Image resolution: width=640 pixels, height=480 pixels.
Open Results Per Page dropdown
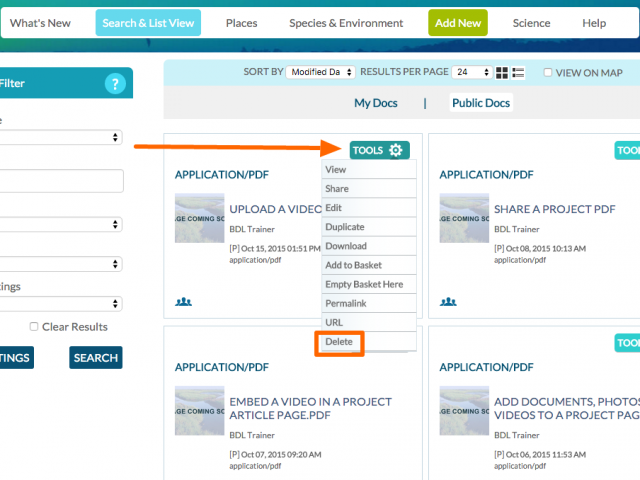(x=472, y=72)
